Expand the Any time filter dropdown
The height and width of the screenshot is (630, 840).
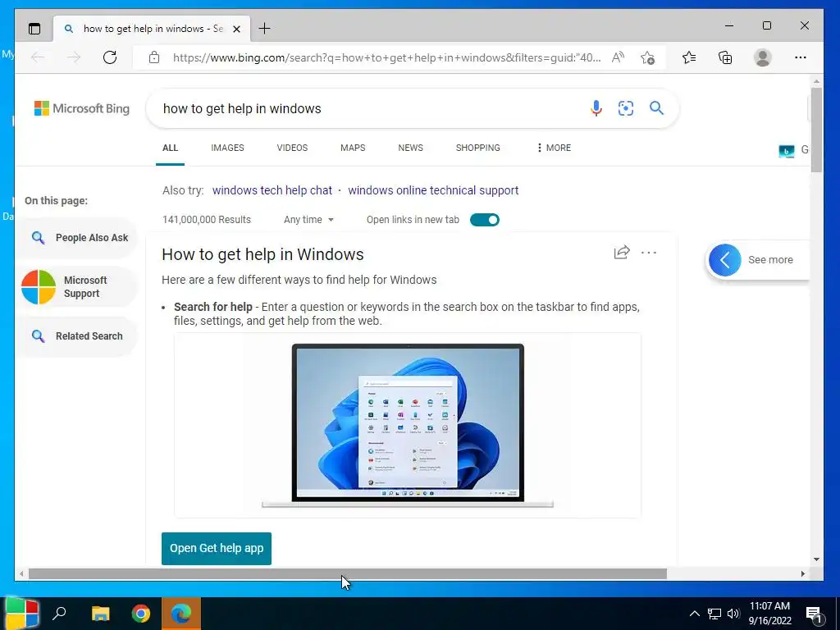pyautogui.click(x=308, y=220)
